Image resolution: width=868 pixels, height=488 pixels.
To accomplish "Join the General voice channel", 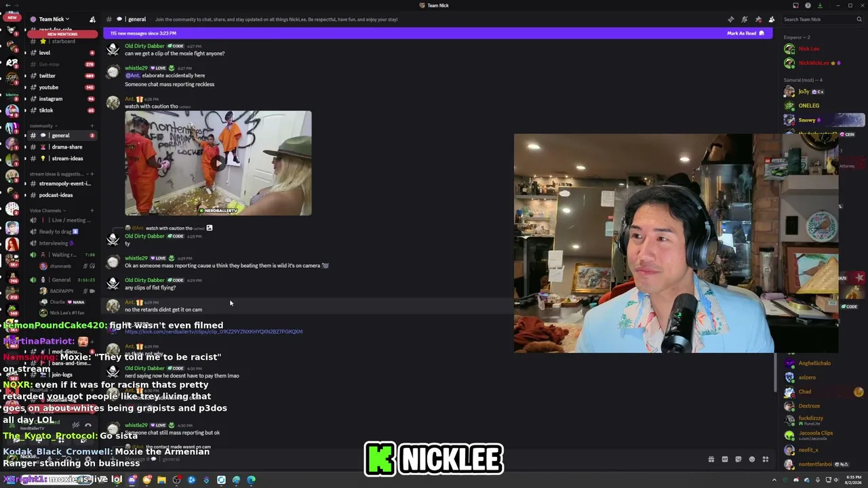I will pyautogui.click(x=61, y=280).
